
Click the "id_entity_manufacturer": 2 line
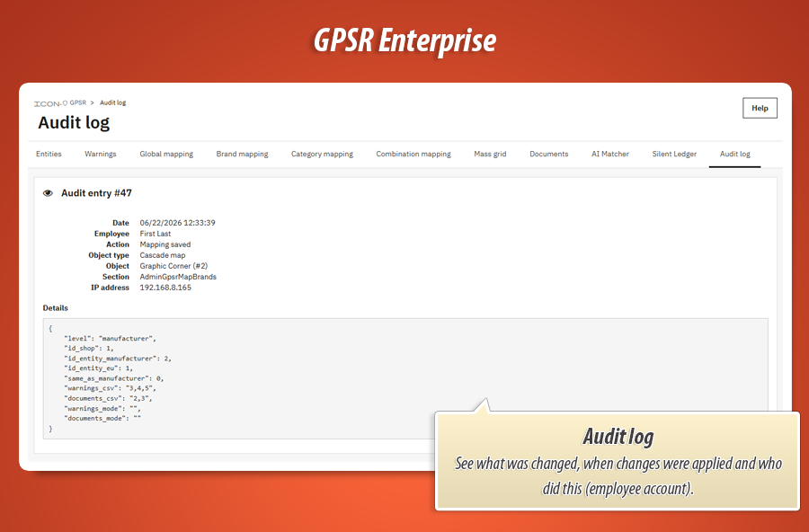tap(118, 358)
